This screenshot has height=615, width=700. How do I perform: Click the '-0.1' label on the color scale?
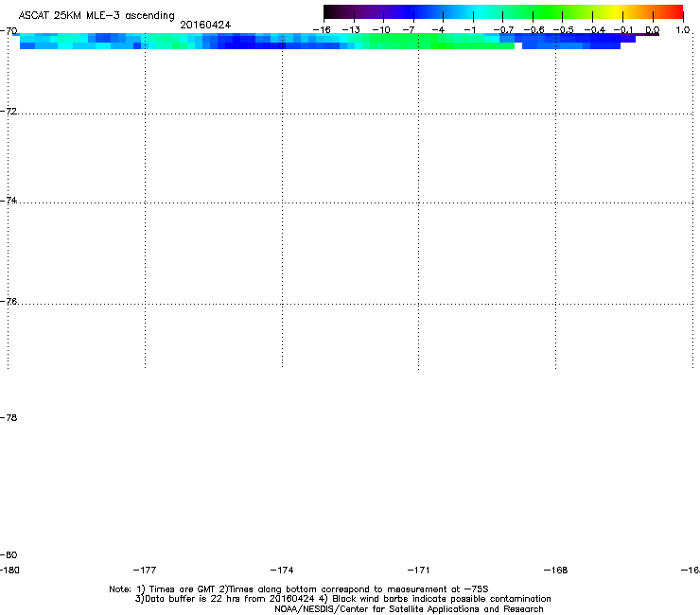click(x=623, y=30)
